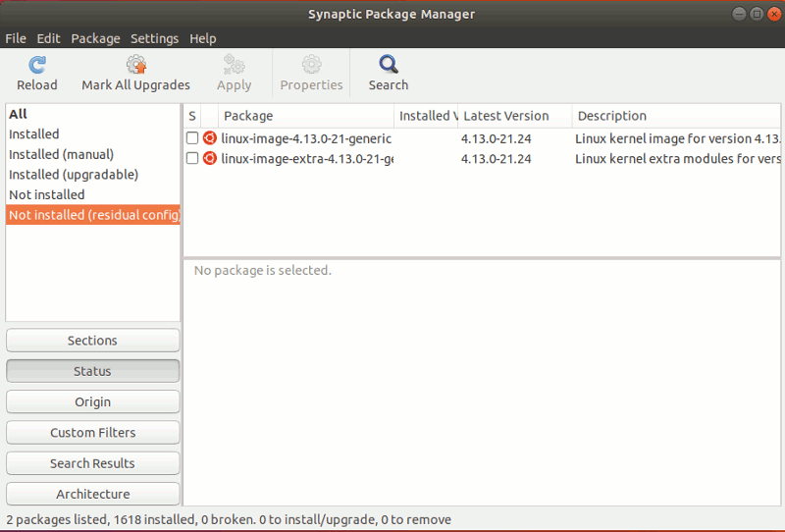Show the Sections filter list

click(x=92, y=341)
